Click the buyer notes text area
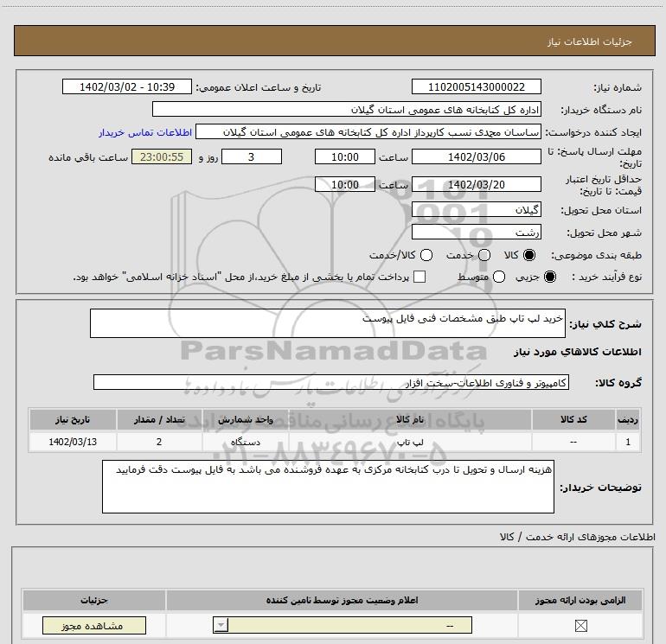This screenshot has height=644, width=666. [328, 487]
